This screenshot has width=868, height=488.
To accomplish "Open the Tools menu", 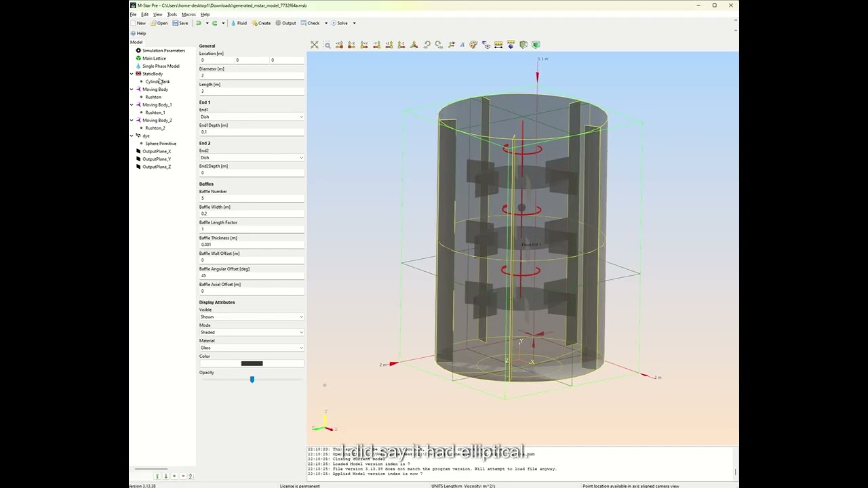I will (x=172, y=14).
